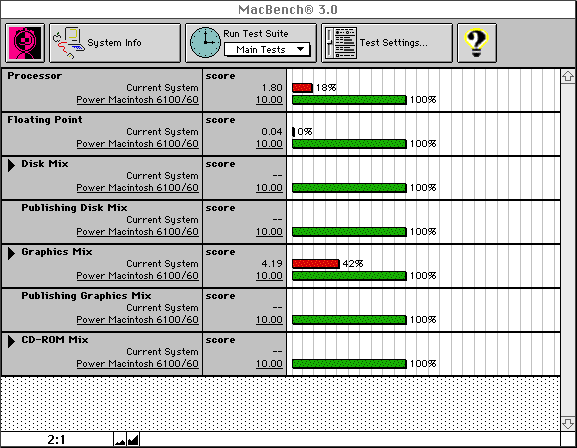Click the 2:1 zoom ratio label
Image resolution: width=577 pixels, height=448 pixels.
tap(56, 440)
